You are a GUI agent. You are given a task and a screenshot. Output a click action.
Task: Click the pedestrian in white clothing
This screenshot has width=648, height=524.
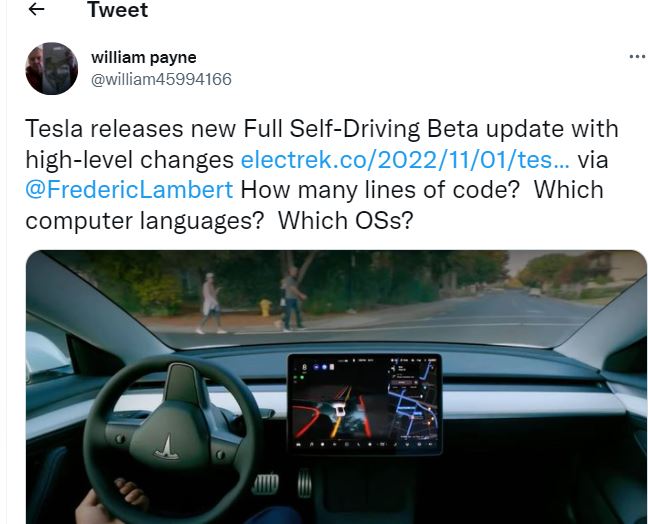(211, 303)
